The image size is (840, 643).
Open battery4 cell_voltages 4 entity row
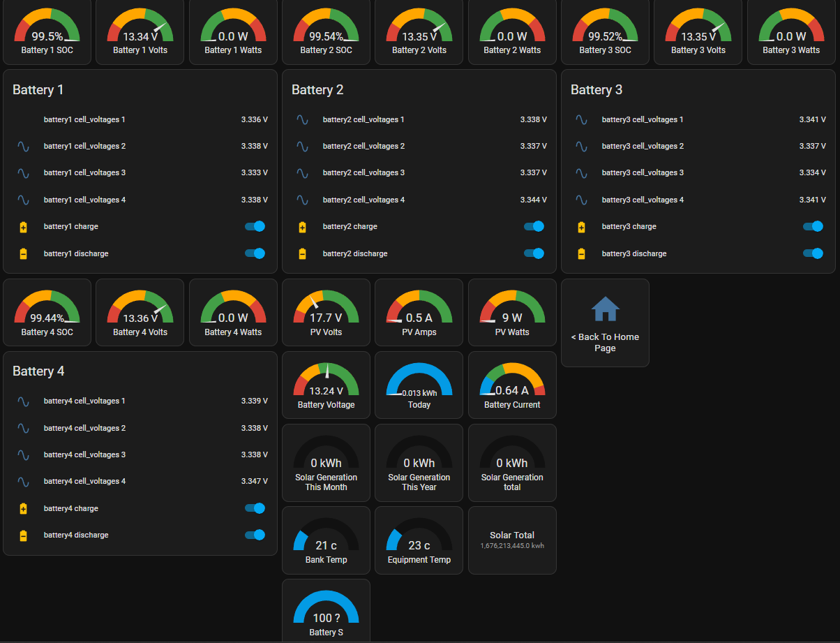(140, 482)
